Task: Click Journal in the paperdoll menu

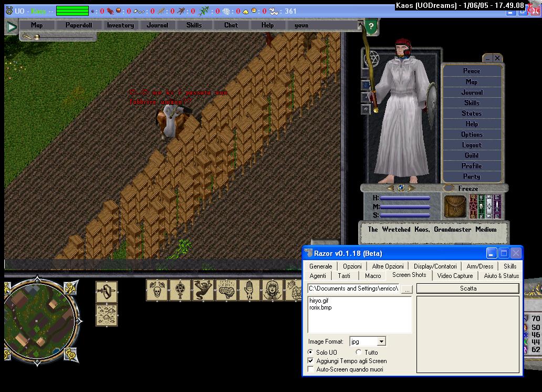Action: (x=472, y=92)
